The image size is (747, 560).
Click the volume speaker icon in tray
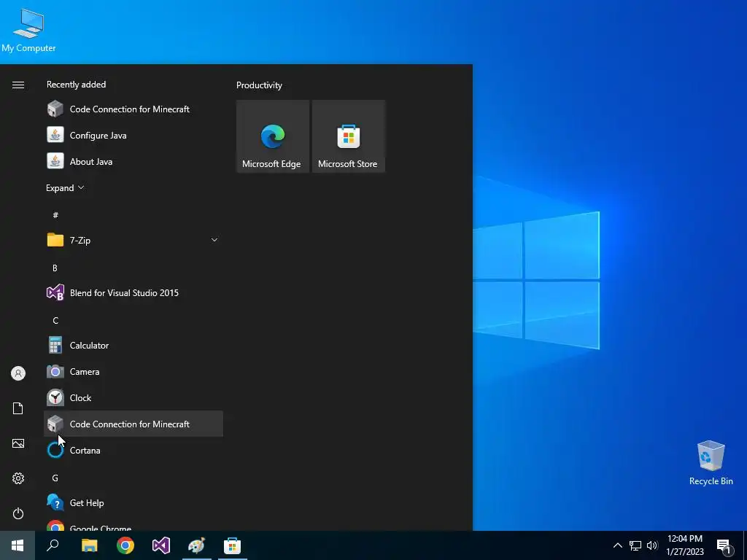tap(652, 545)
